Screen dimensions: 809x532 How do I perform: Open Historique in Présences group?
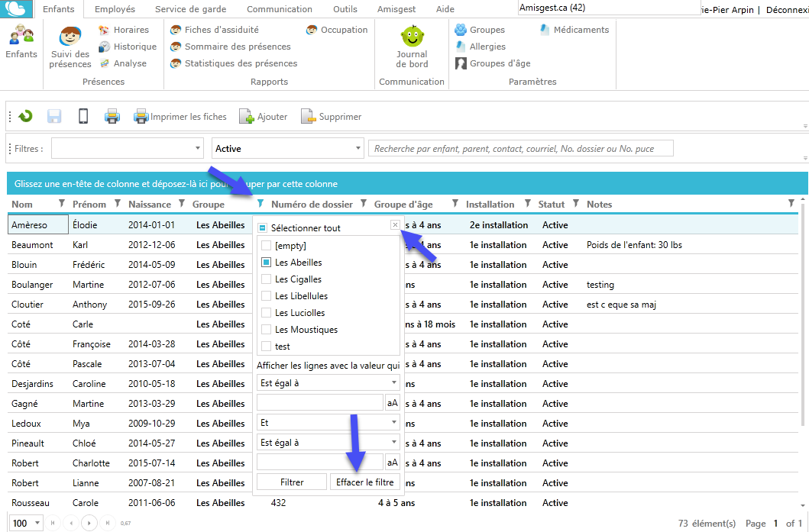tap(128, 47)
